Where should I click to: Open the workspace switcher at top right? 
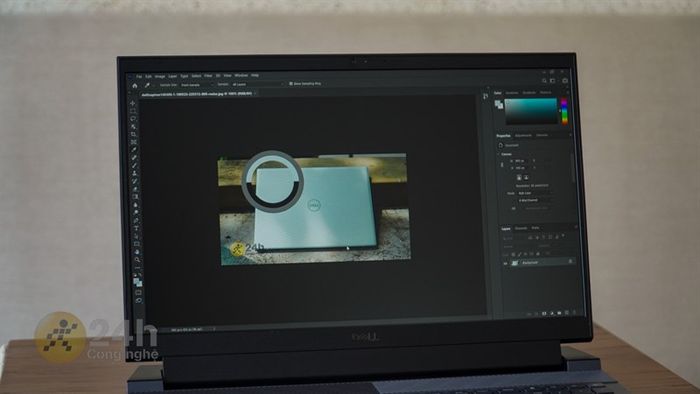point(553,81)
